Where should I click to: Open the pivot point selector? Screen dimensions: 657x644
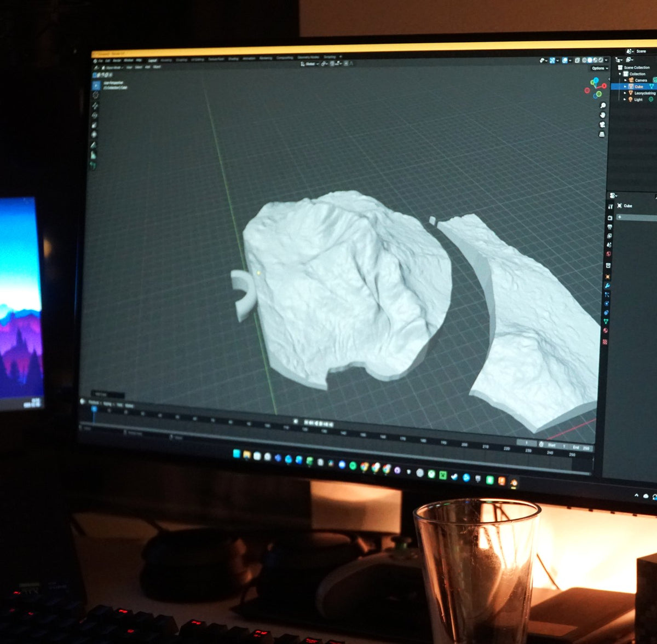[325, 63]
